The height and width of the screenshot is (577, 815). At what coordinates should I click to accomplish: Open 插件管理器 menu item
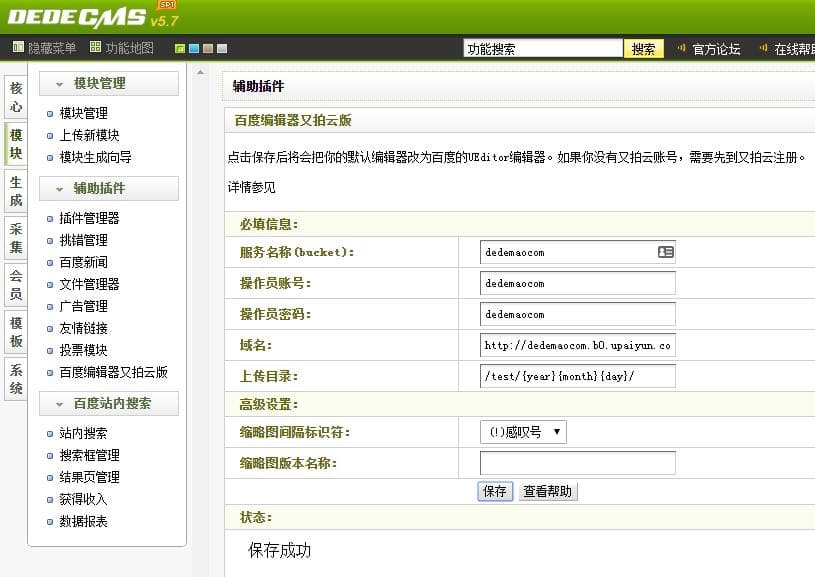pyautogui.click(x=89, y=218)
